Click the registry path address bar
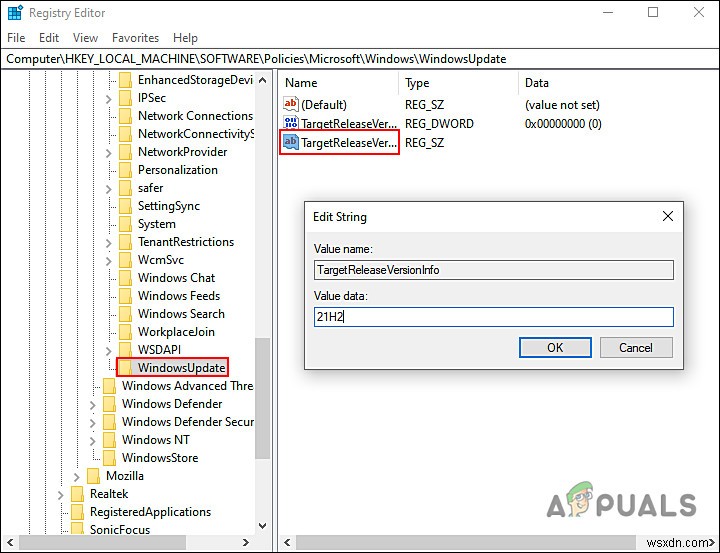 (x=360, y=59)
